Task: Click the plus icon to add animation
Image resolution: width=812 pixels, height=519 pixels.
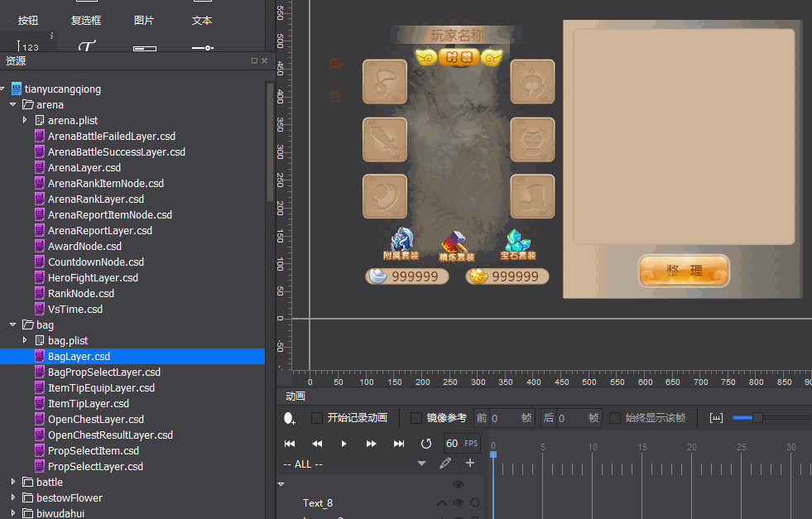Action: (470, 464)
